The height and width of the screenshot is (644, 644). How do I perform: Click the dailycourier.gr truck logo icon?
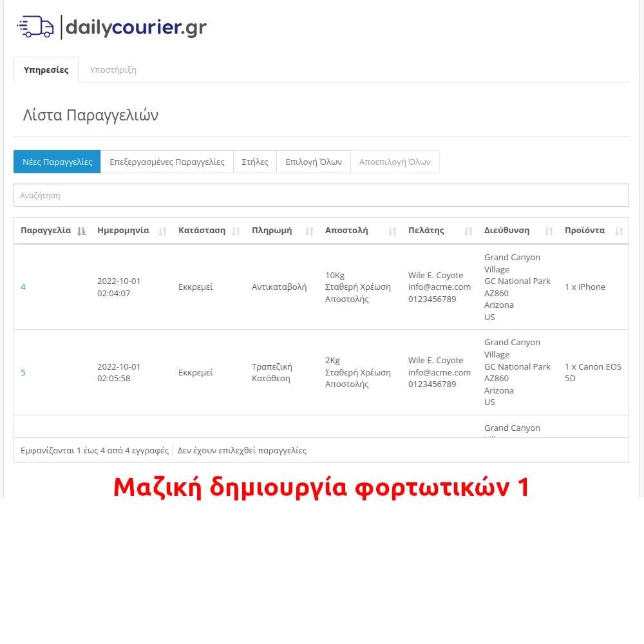click(x=35, y=26)
